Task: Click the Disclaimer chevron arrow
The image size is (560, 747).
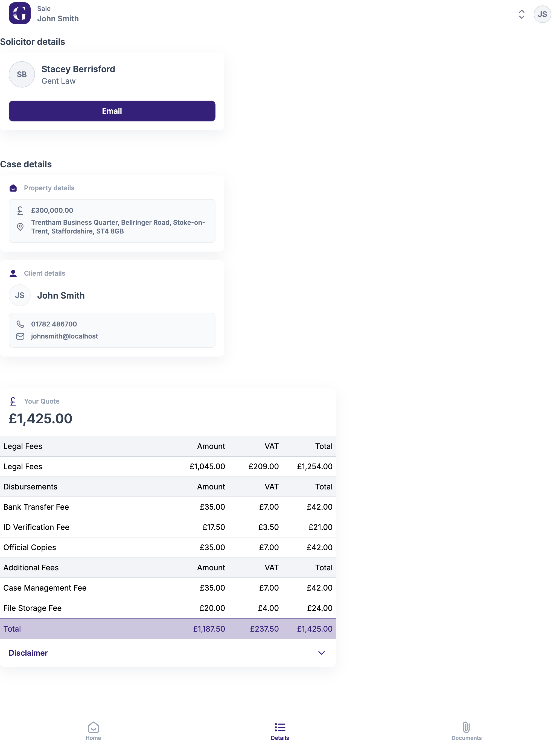Action: coord(321,653)
